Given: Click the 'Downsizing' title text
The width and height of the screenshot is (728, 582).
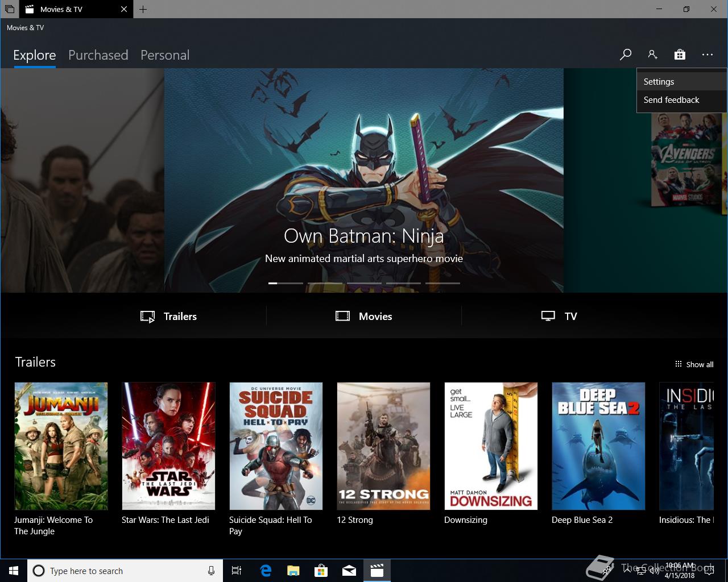Looking at the screenshot, I should click(x=466, y=520).
